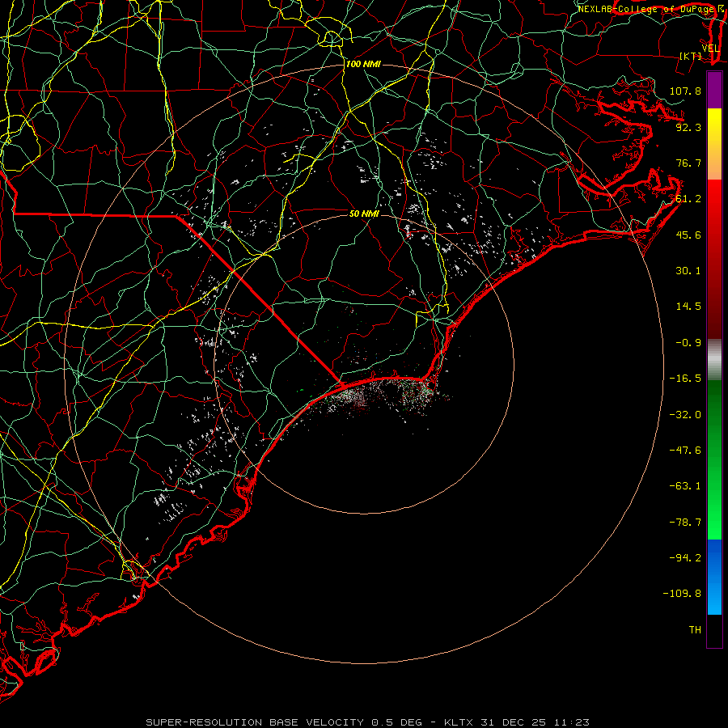728x728 pixels.
Task: Select the -16.5 scale value
Action: [685, 379]
